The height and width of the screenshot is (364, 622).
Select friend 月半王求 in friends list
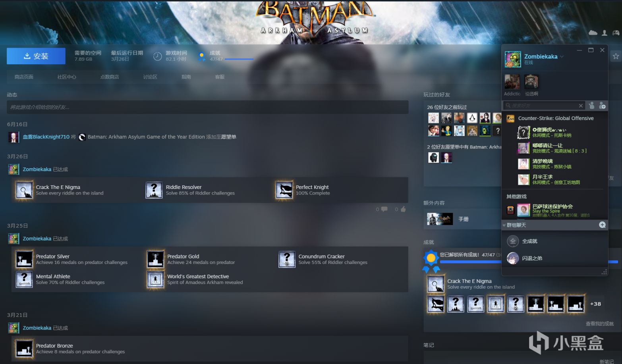coord(555,180)
